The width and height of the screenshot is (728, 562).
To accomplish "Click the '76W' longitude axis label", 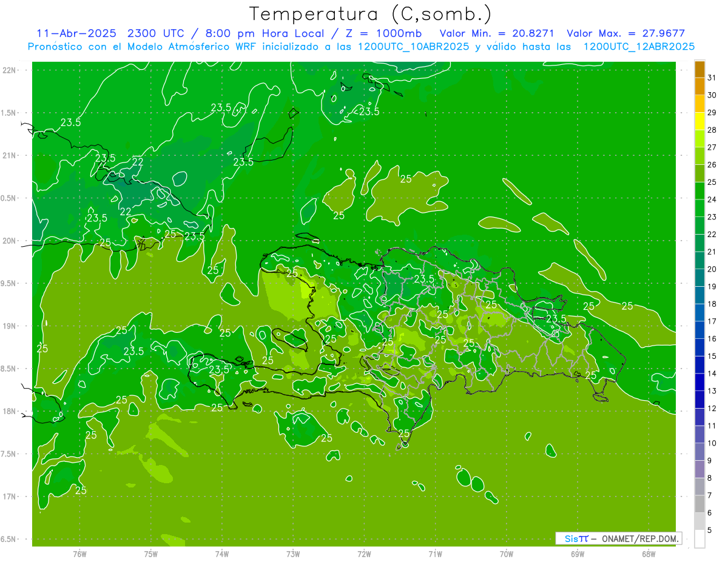I will coord(79,554).
